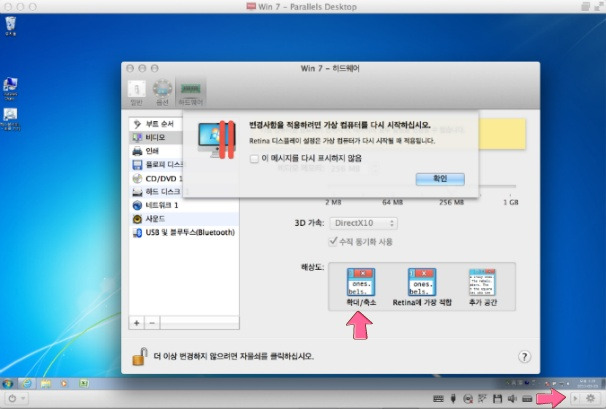Click the hard disk icon in status bar
This screenshot has width=606, height=409.
click(527, 398)
